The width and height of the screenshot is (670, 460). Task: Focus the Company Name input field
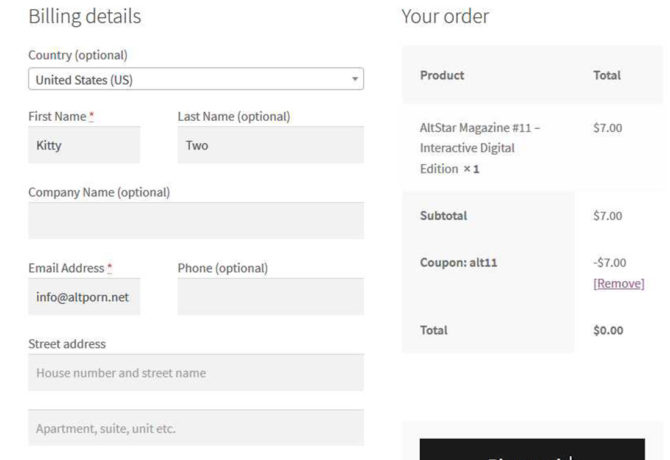pos(196,221)
